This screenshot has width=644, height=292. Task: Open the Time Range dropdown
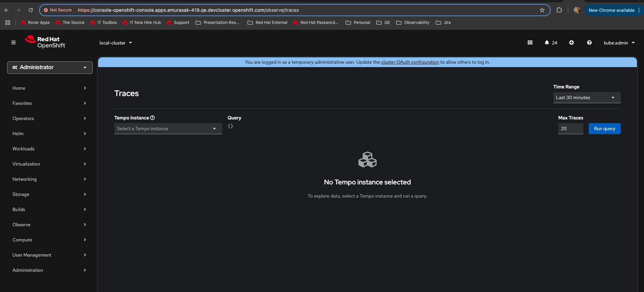(587, 98)
